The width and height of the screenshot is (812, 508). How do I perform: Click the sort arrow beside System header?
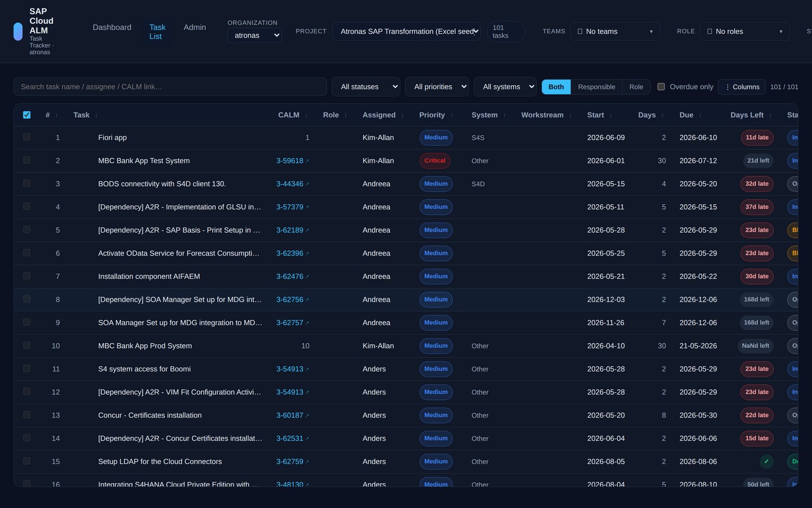point(504,115)
